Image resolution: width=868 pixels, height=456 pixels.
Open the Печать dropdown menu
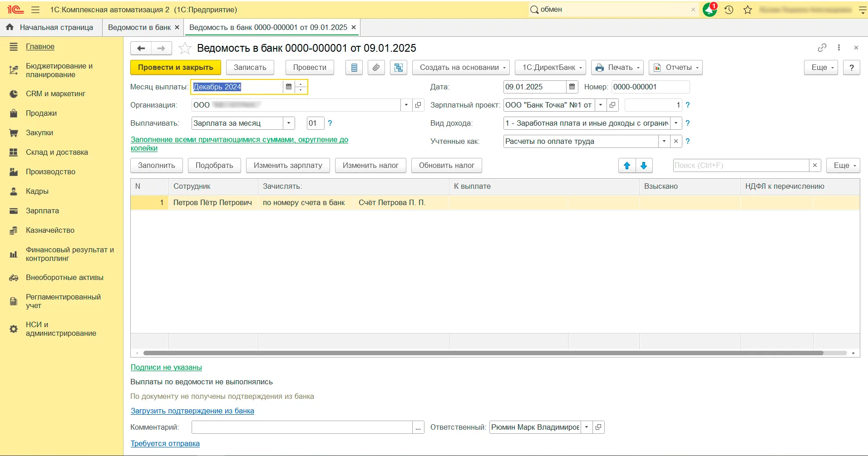pos(617,68)
